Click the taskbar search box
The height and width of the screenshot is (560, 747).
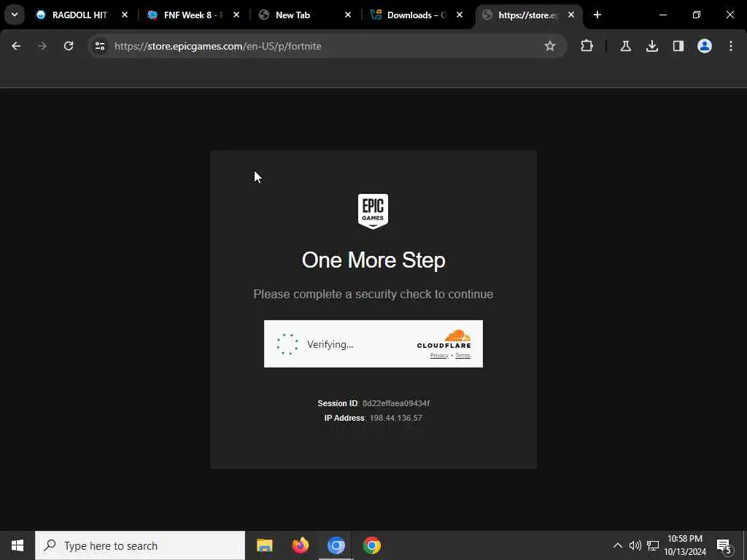(x=140, y=545)
